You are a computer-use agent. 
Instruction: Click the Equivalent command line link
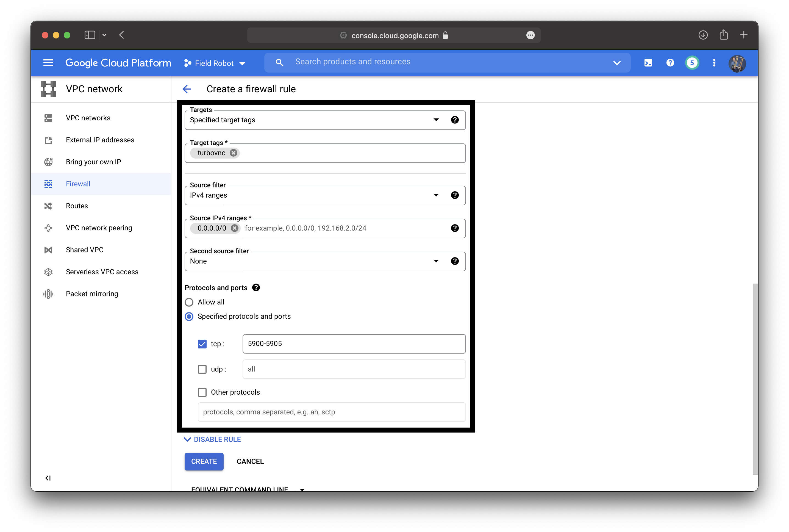[240, 489]
